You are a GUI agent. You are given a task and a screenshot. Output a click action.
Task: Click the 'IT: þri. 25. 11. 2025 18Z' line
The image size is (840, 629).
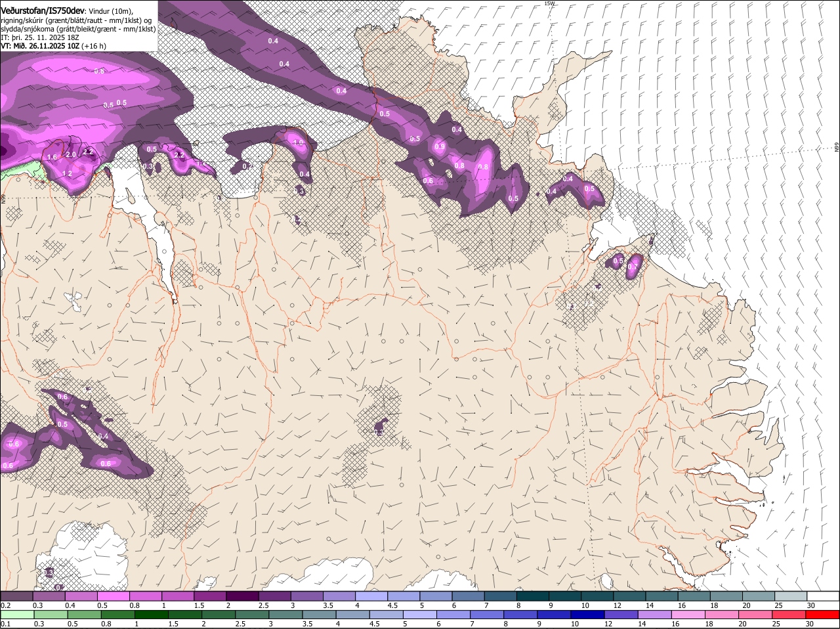(39, 37)
